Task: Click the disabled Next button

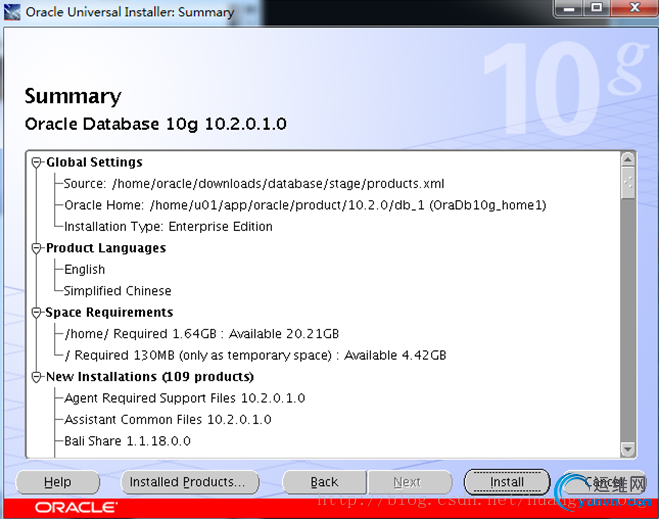Action: point(410,482)
